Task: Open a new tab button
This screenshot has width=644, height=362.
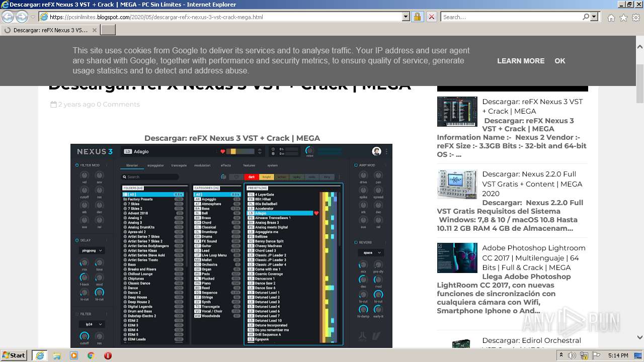Action: (108, 30)
